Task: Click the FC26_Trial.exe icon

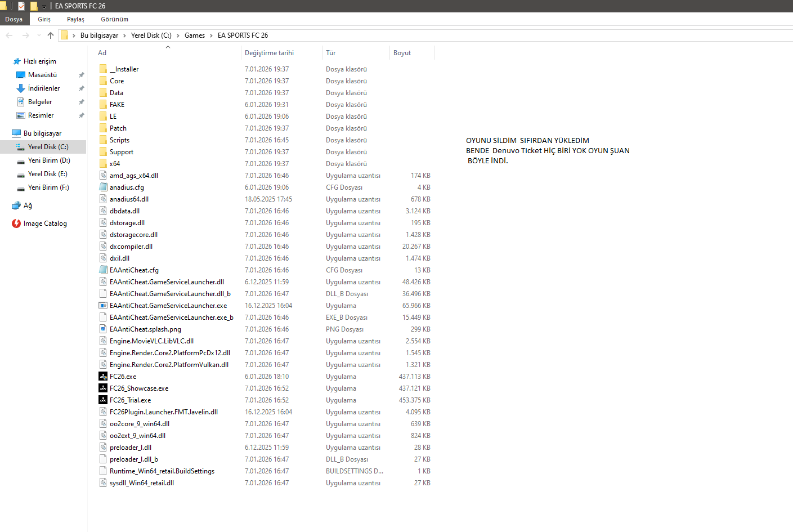Action: [x=103, y=400]
